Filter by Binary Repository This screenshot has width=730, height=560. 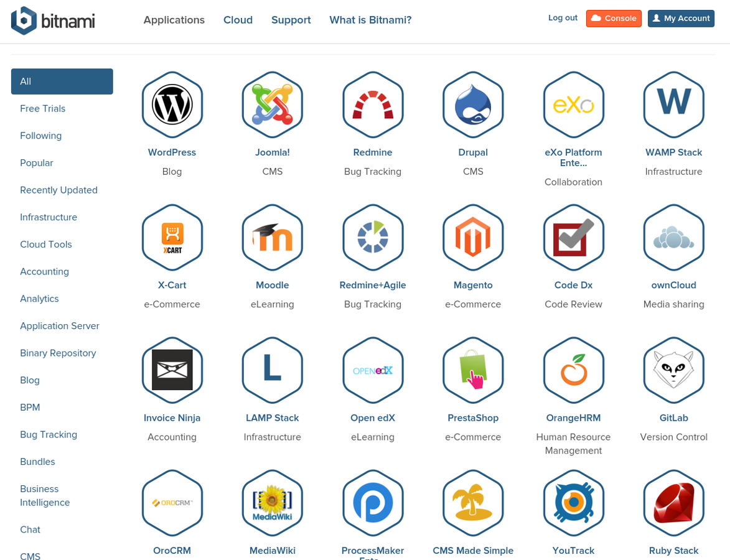tap(58, 353)
